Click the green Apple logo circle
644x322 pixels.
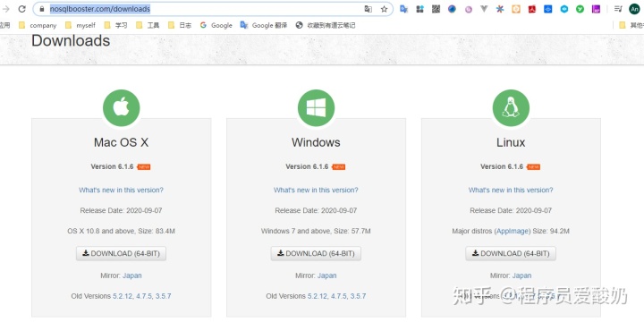coord(121,108)
